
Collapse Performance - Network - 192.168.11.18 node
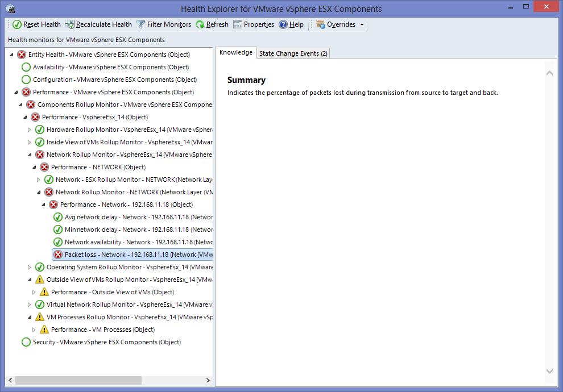[43, 205]
